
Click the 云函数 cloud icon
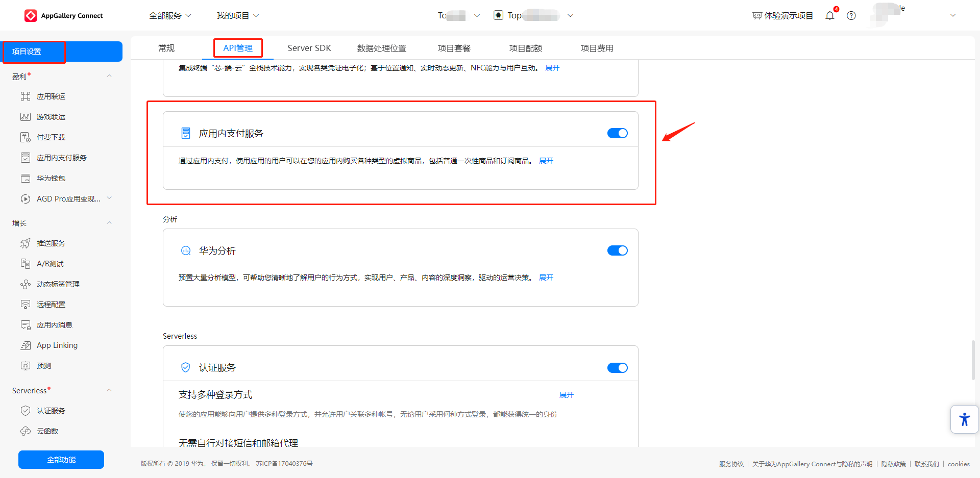click(26, 431)
